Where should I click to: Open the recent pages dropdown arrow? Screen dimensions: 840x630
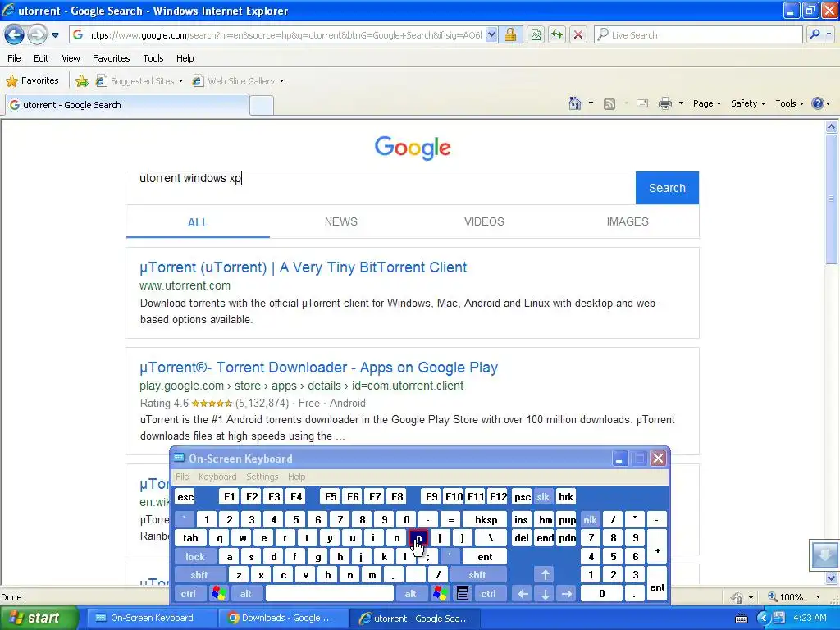coord(55,35)
